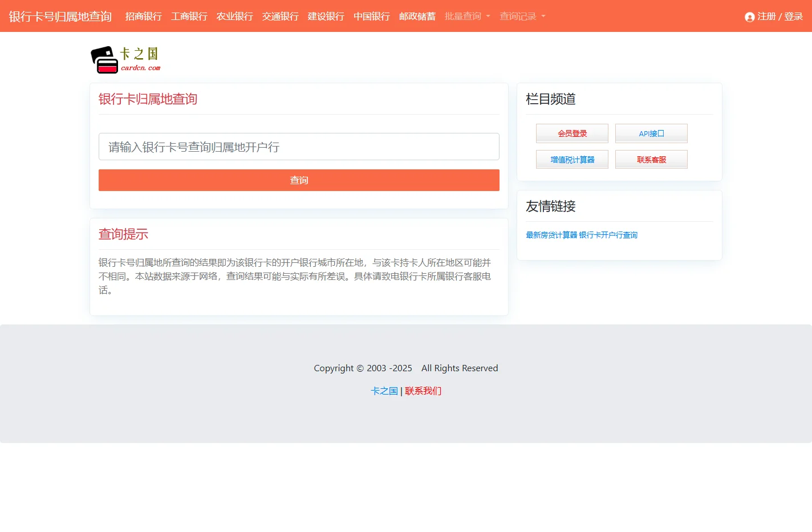
Task: Open the 最新房贷计算器 friend link
Action: coord(551,235)
